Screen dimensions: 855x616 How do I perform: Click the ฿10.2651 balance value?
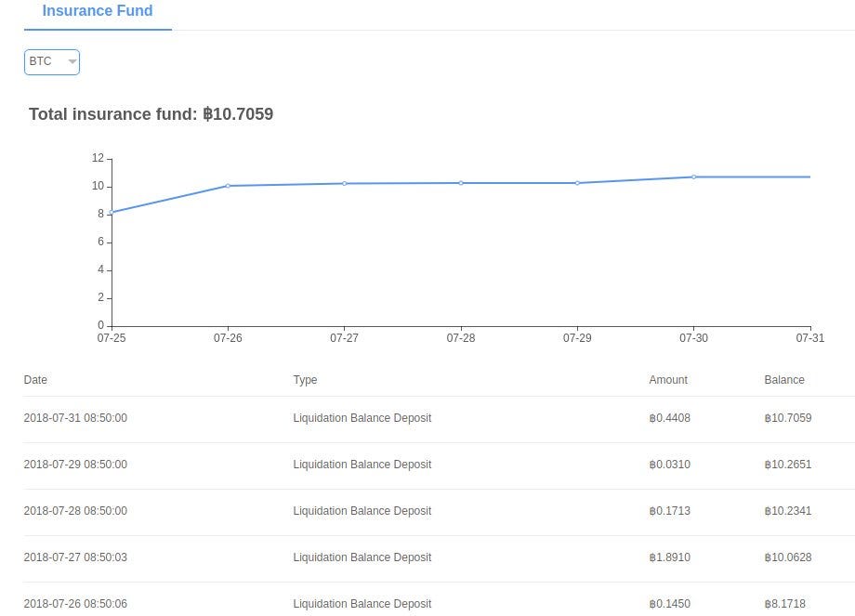(x=788, y=465)
